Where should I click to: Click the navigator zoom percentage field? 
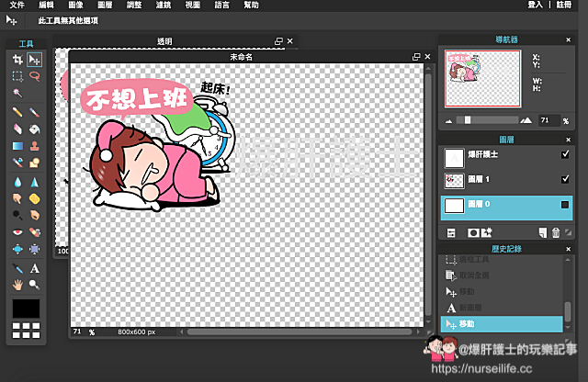click(549, 120)
